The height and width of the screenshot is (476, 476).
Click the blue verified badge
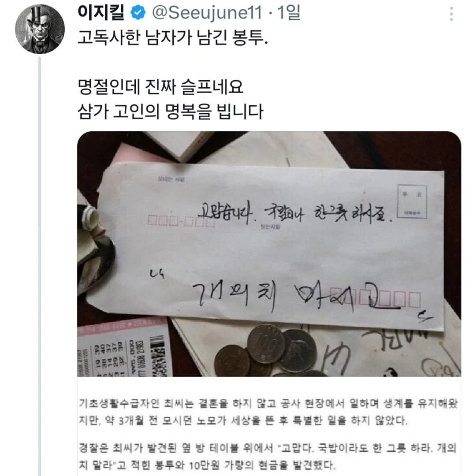pyautogui.click(x=138, y=13)
